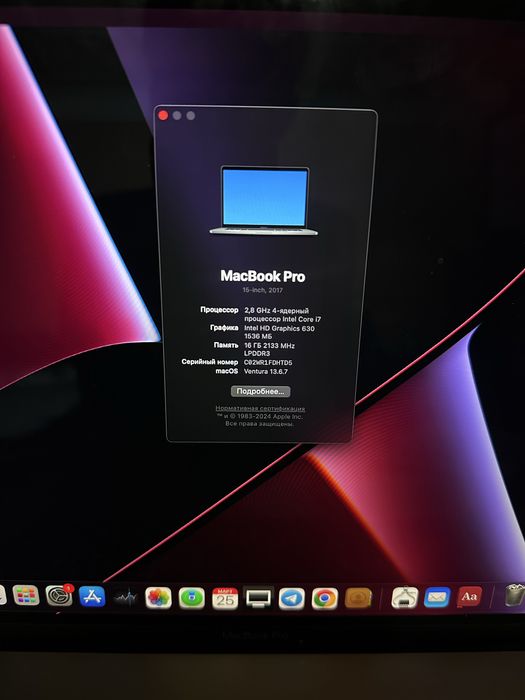Image resolution: width=525 pixels, height=700 pixels.
Task: Open the green Find My icon
Action: pos(192,598)
